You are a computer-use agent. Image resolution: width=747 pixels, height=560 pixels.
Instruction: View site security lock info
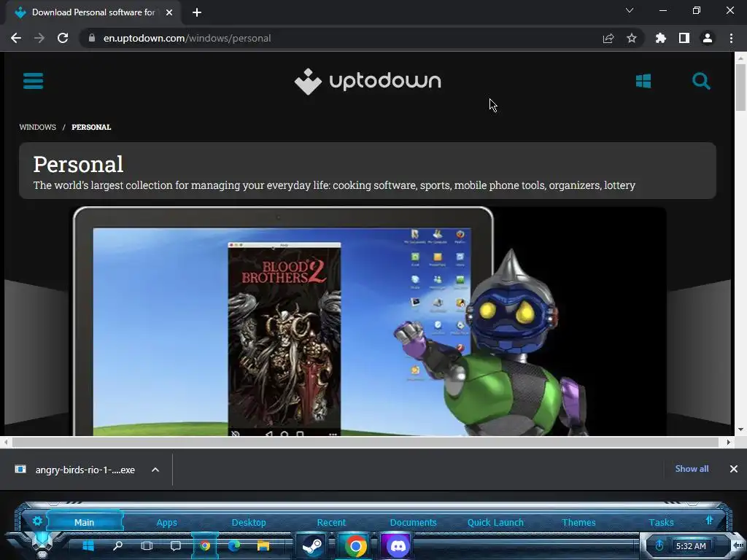(x=92, y=38)
